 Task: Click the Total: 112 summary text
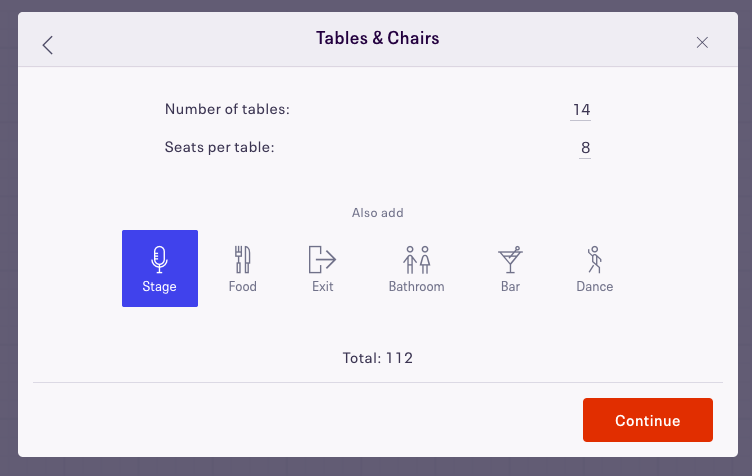[377, 358]
